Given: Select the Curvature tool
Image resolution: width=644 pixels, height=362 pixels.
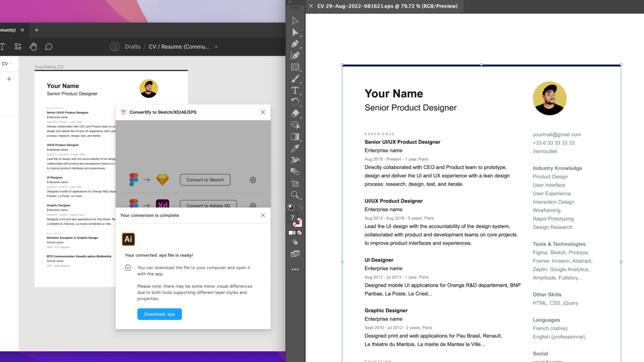Looking at the screenshot, I should tap(295, 55).
